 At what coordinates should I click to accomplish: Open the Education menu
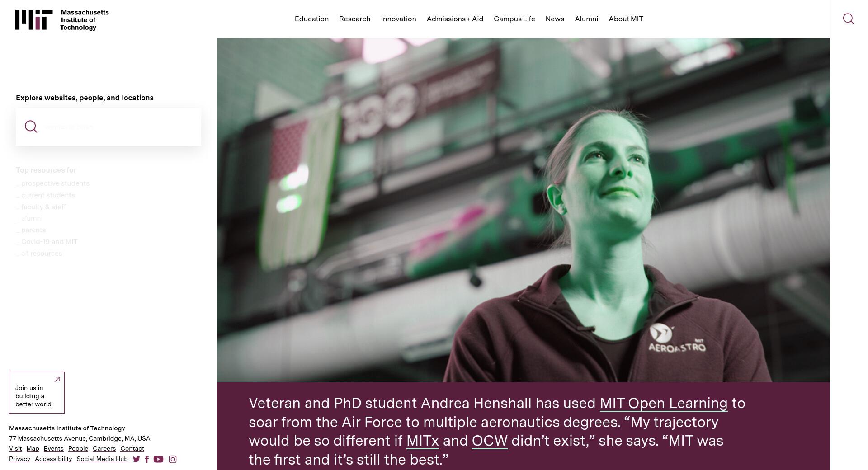click(311, 19)
